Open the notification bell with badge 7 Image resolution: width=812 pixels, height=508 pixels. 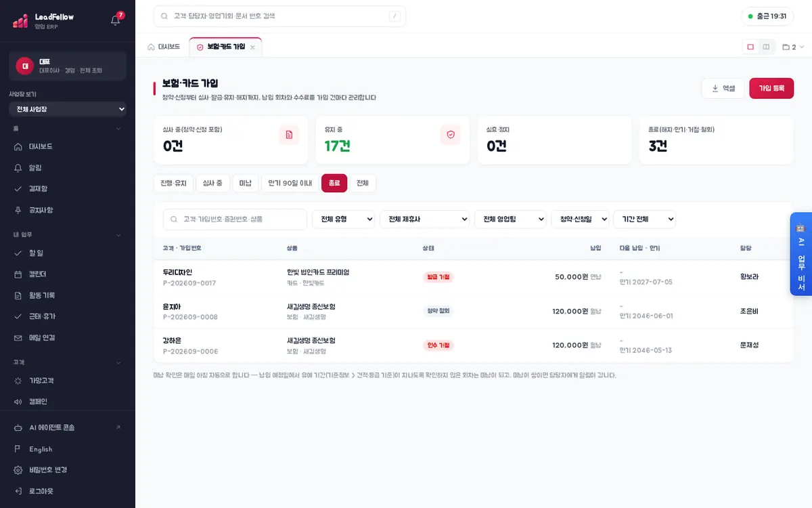click(115, 20)
